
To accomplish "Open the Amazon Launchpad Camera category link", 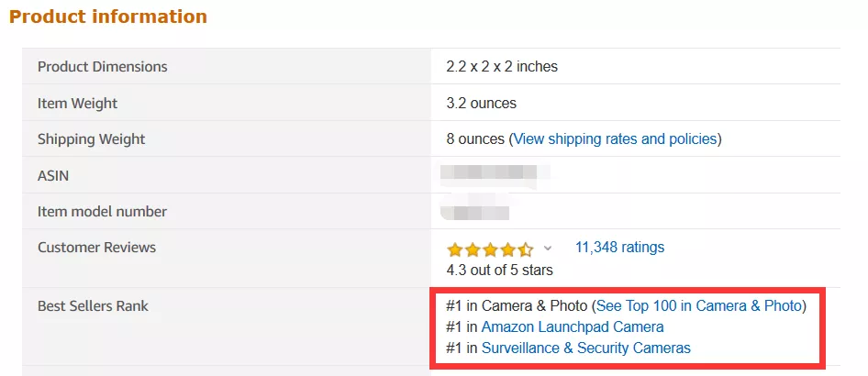I will click(x=572, y=326).
